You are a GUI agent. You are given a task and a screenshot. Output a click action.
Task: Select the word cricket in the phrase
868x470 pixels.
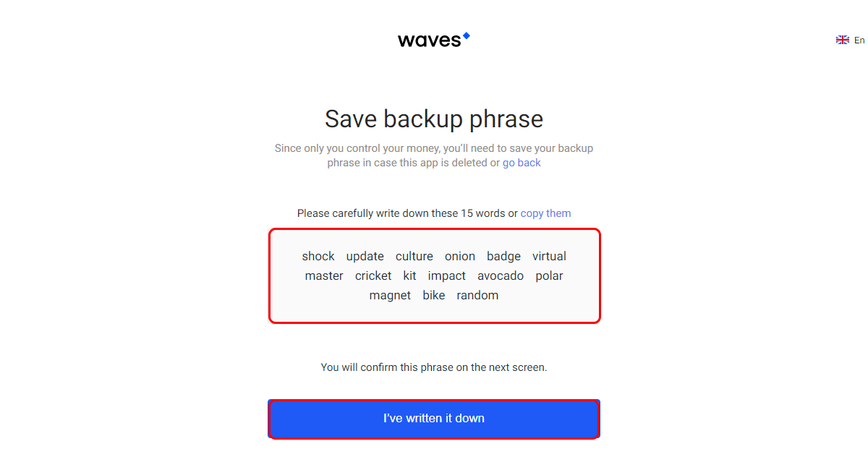coord(373,275)
